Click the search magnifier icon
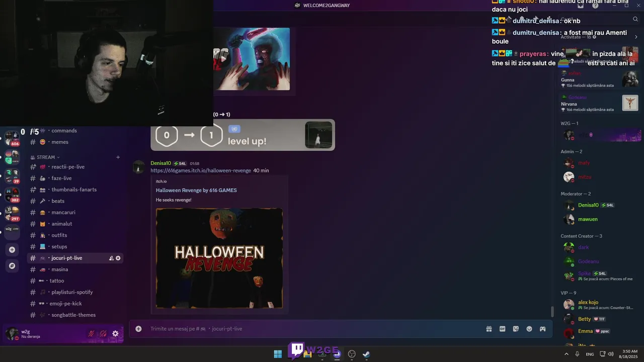Viewport: 644px width, 362px height. (x=635, y=19)
